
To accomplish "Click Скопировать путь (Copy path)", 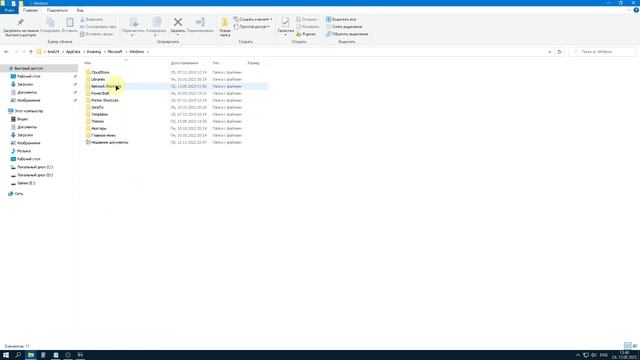I will click(98, 27).
